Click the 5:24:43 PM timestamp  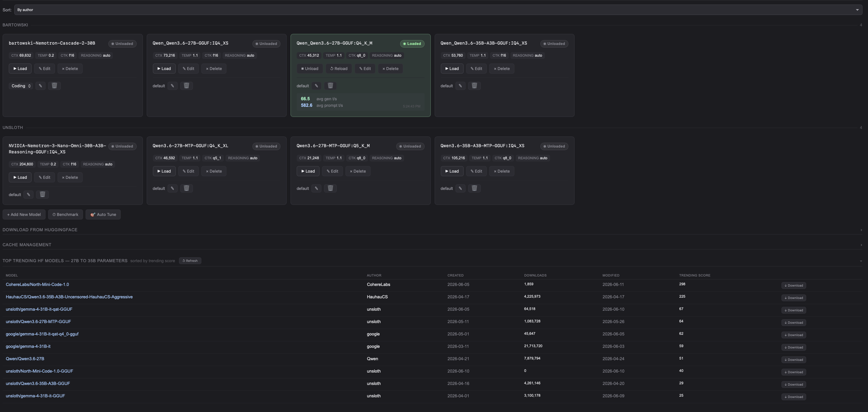tap(412, 106)
